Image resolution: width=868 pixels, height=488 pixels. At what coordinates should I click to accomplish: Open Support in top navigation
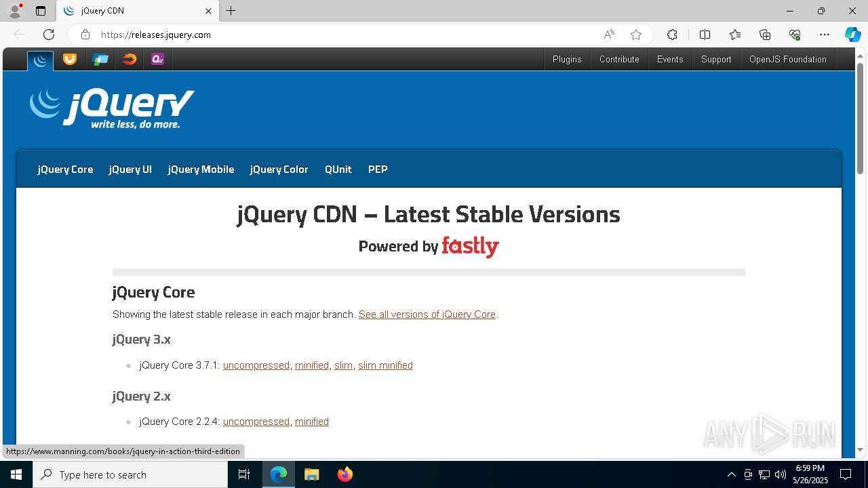pyautogui.click(x=716, y=59)
